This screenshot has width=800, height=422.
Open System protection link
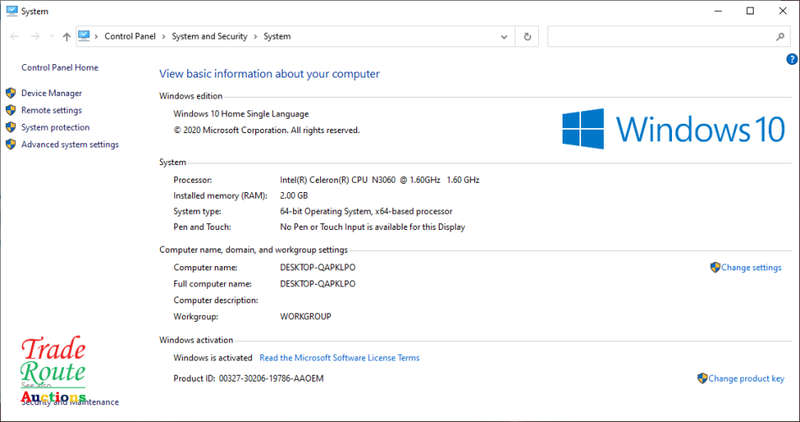tap(55, 127)
